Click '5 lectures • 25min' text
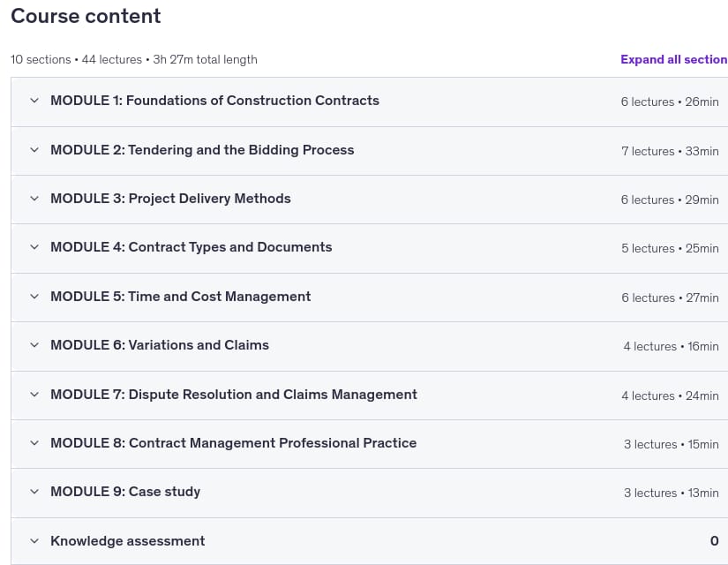Image resolution: width=728 pixels, height=565 pixels. click(x=670, y=248)
